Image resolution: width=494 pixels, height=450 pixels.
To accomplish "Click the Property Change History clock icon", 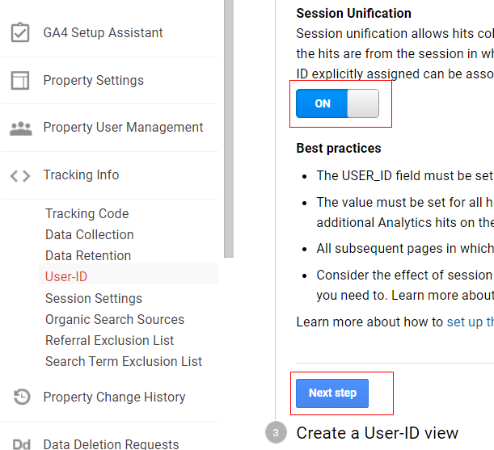I will coord(22,397).
